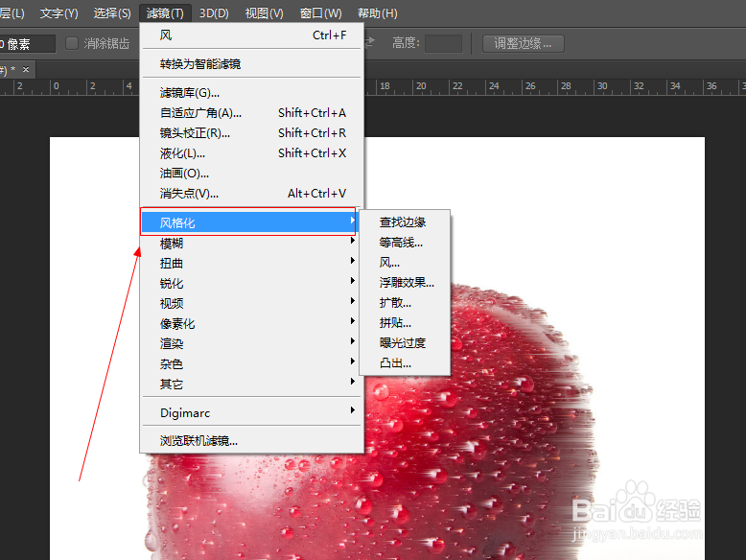Expand the 模糊 submenu
The height and width of the screenshot is (560, 746).
[x=251, y=244]
